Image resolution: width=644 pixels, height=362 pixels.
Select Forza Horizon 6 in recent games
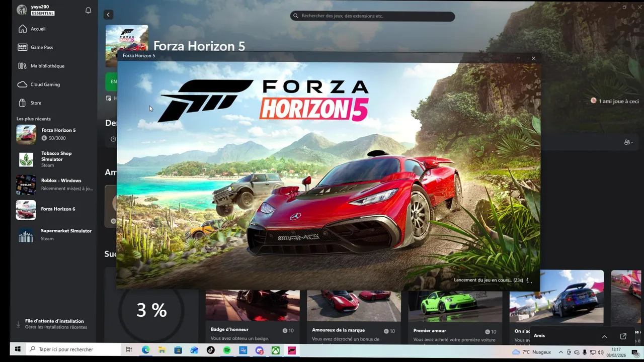coord(54,210)
